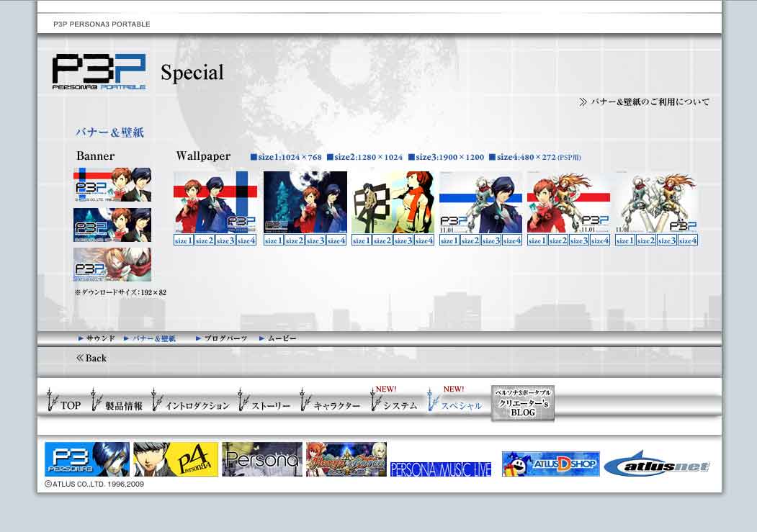757x532 pixels.
Task: Download the red cross P3P banner
Action: coord(112,185)
